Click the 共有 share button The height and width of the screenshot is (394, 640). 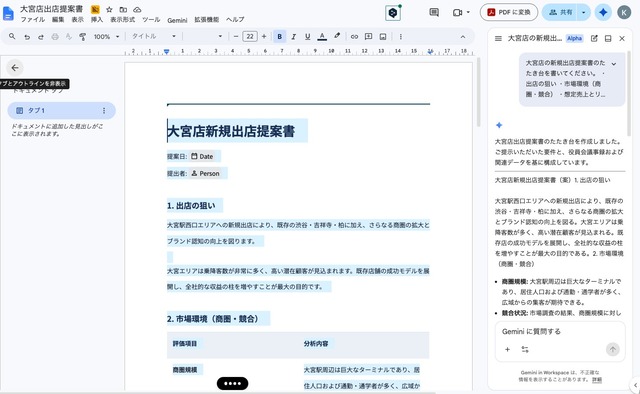pos(560,12)
